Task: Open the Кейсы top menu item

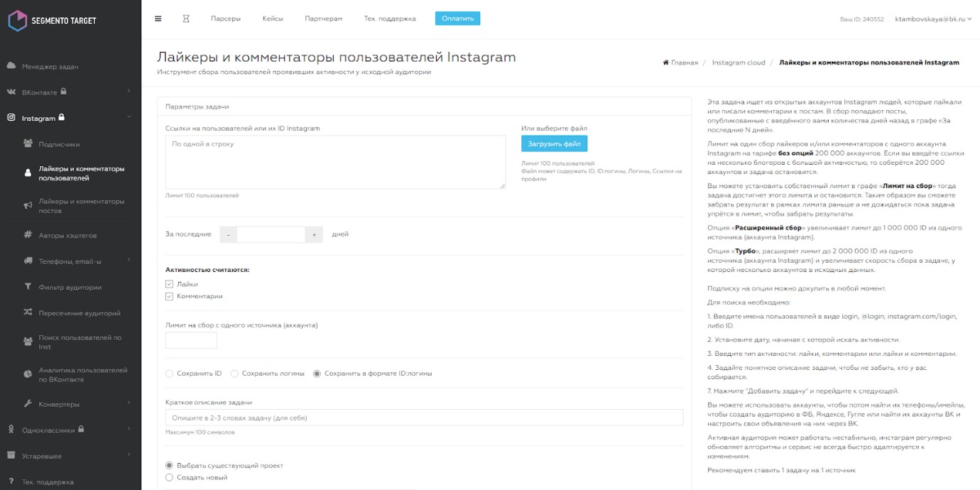Action: [x=273, y=18]
